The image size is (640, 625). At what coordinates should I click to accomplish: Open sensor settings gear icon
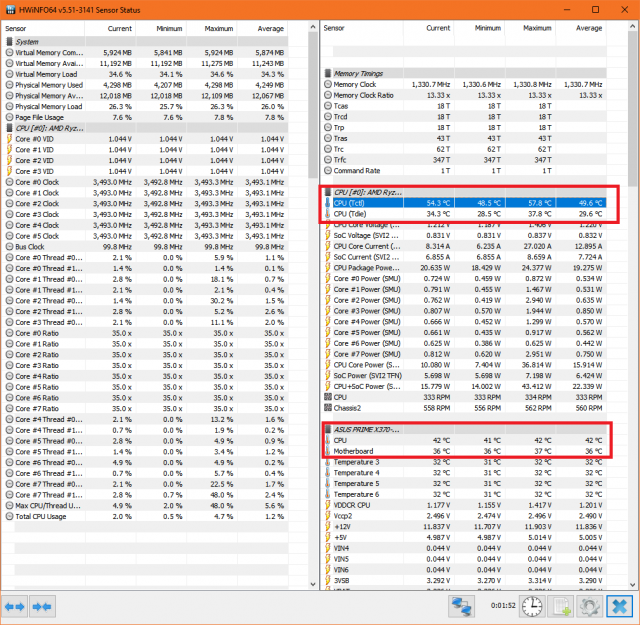point(589,607)
